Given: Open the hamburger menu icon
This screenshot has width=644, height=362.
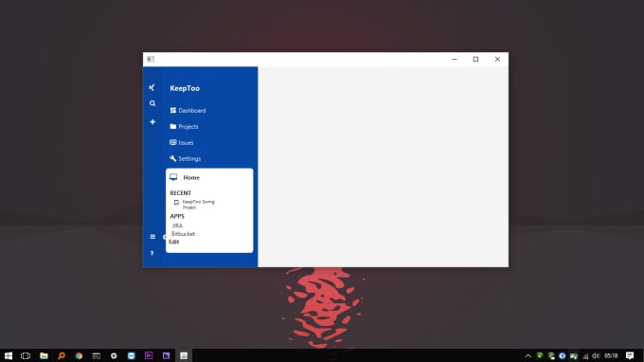Looking at the screenshot, I should click(x=152, y=237).
